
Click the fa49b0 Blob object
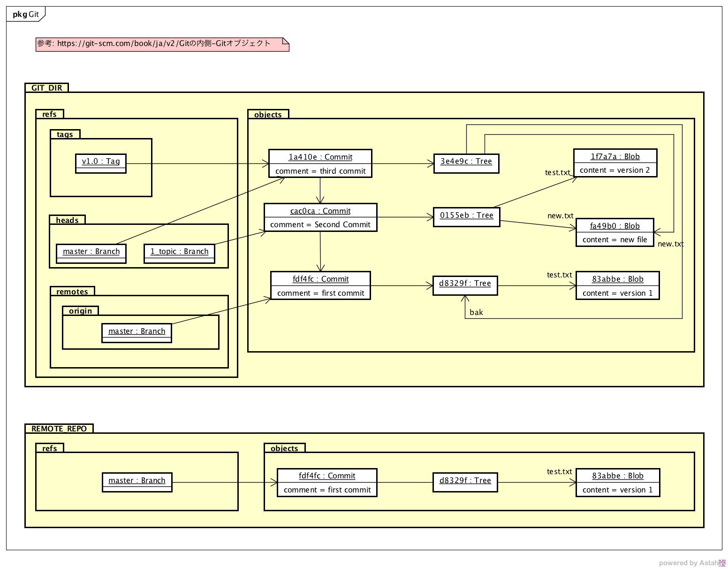(x=614, y=232)
